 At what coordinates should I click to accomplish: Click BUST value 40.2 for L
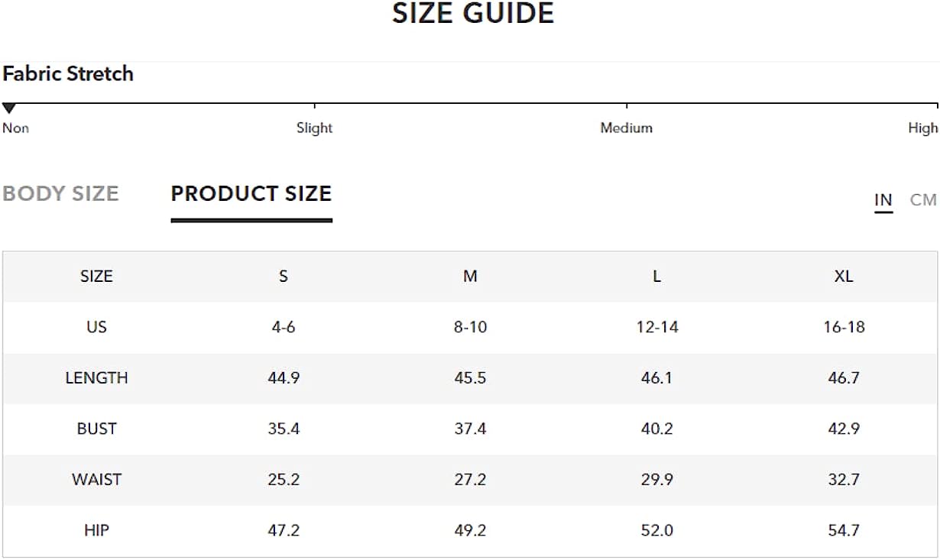[656, 429]
